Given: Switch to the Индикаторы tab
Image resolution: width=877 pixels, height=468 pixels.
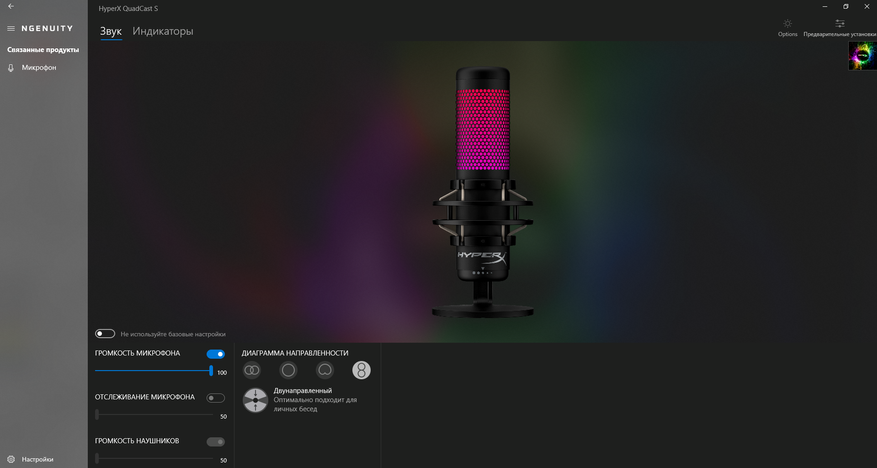Looking at the screenshot, I should [163, 31].
